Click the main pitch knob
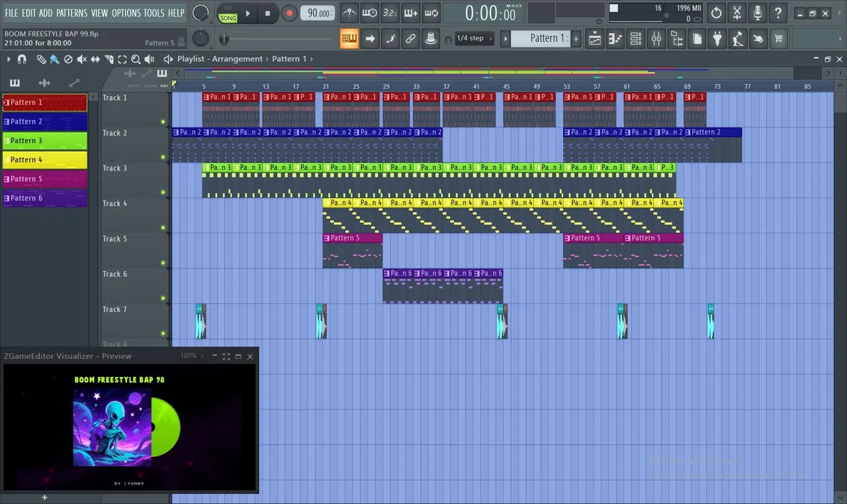The height and width of the screenshot is (504, 847). click(201, 38)
